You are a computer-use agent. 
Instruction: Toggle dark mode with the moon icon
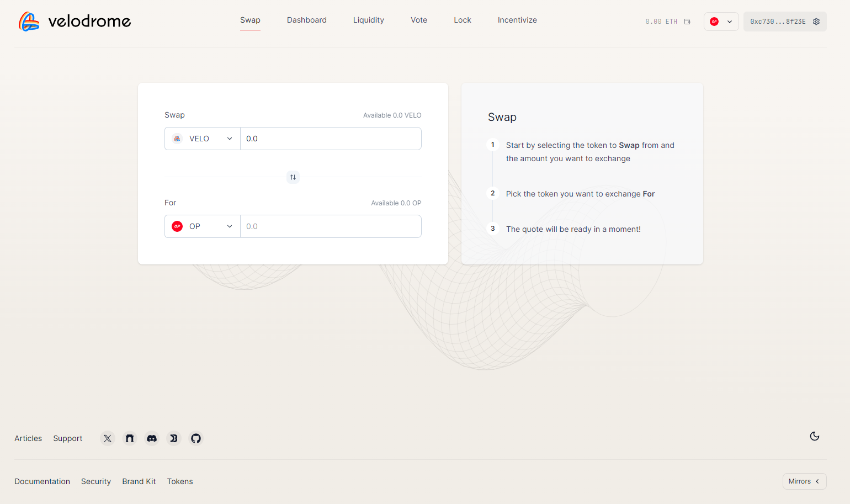coord(815,436)
